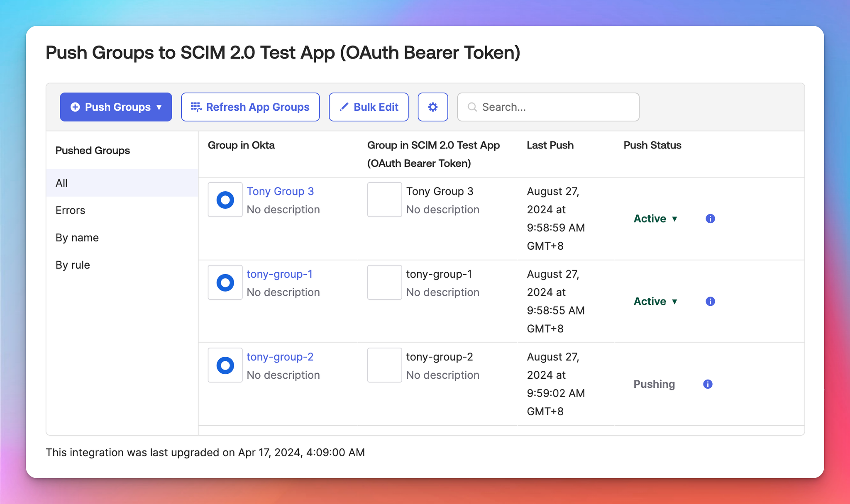The image size is (850, 504).
Task: Focus the Search input field
Action: (548, 107)
